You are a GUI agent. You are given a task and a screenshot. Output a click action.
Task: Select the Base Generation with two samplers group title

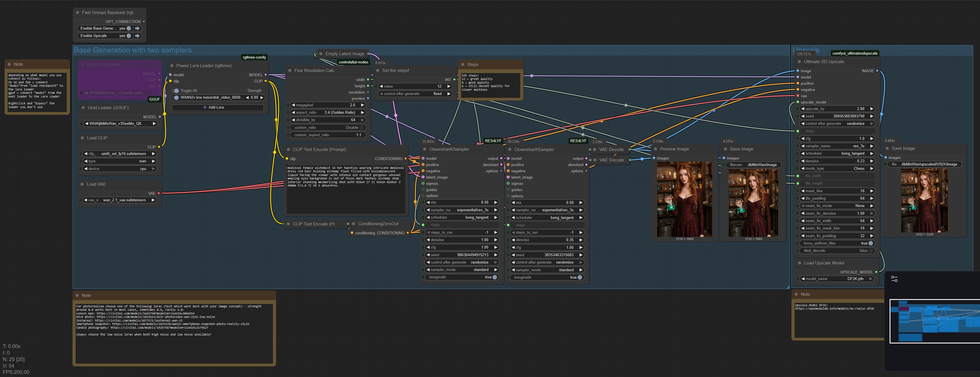click(132, 50)
